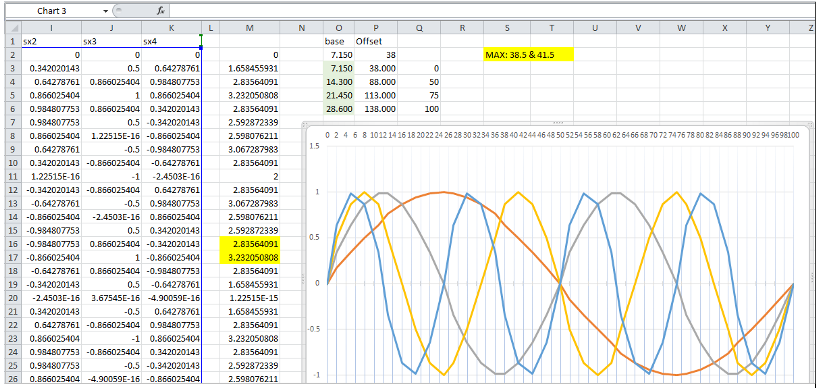Select column J header

coord(111,28)
